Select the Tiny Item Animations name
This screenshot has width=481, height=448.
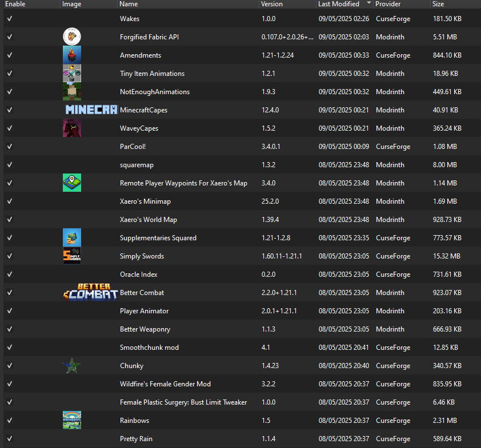[152, 74]
